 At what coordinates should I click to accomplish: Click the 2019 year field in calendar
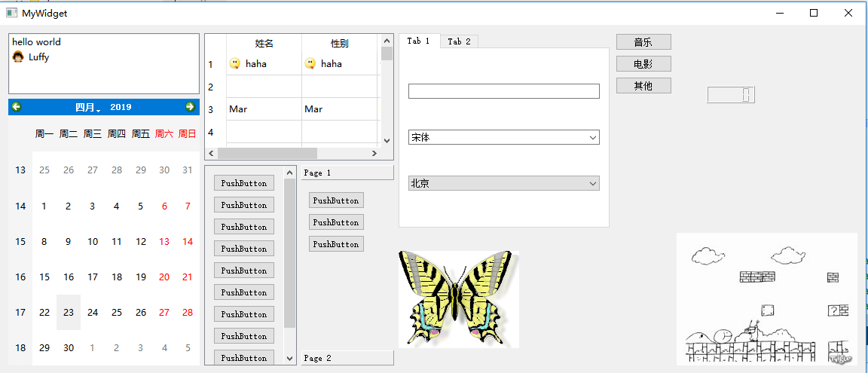click(121, 107)
